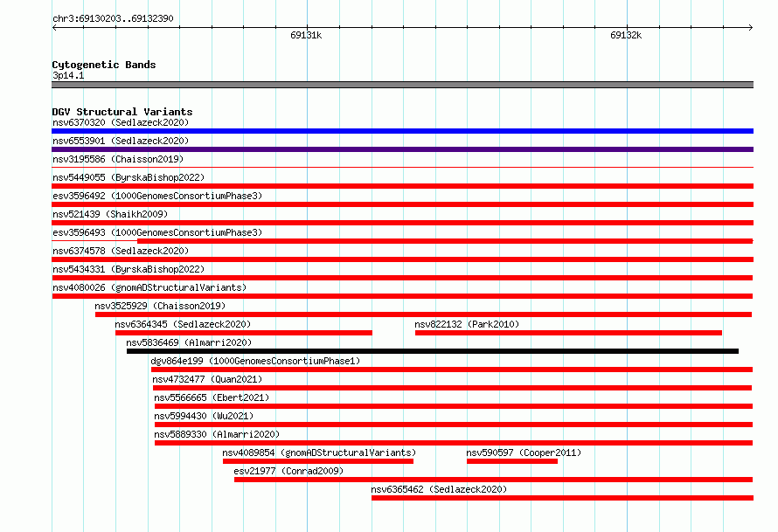Open variant label nsv4080026 (gnomADStructuralVariants)
The image size is (778, 532).
coord(149,287)
